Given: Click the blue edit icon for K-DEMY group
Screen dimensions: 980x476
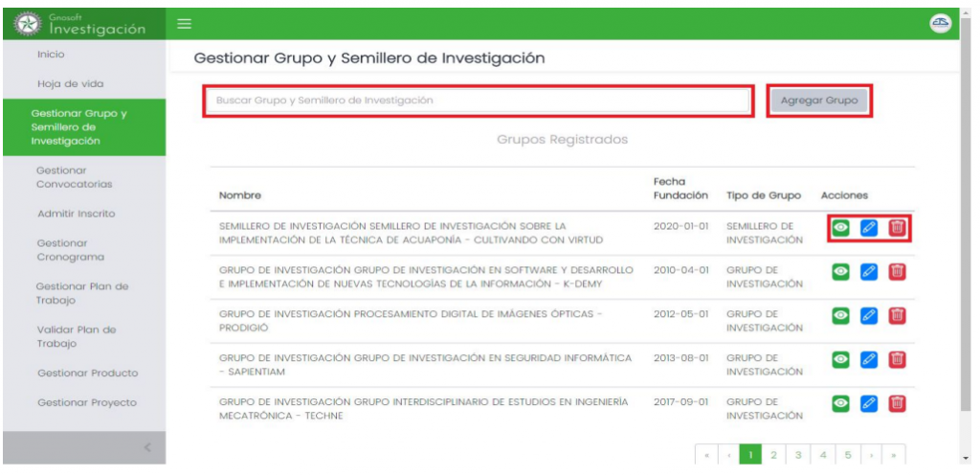Looking at the screenshot, I should [869, 271].
